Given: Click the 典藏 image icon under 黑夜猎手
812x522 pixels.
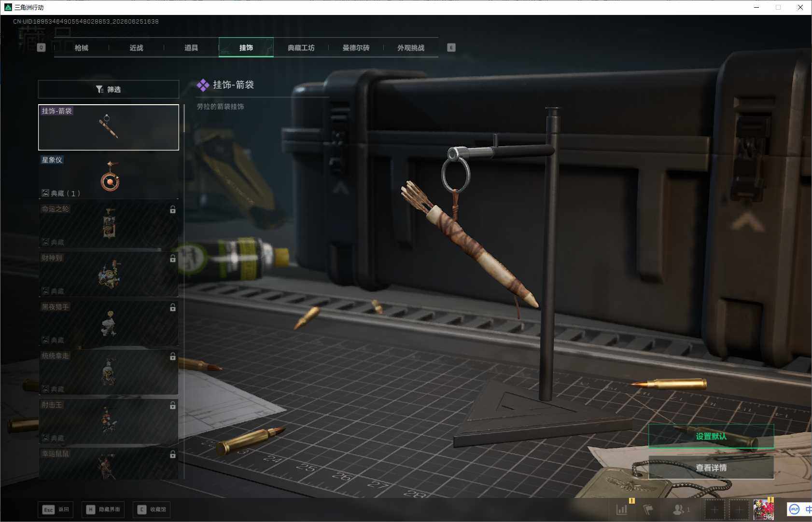Looking at the screenshot, I should tap(45, 340).
